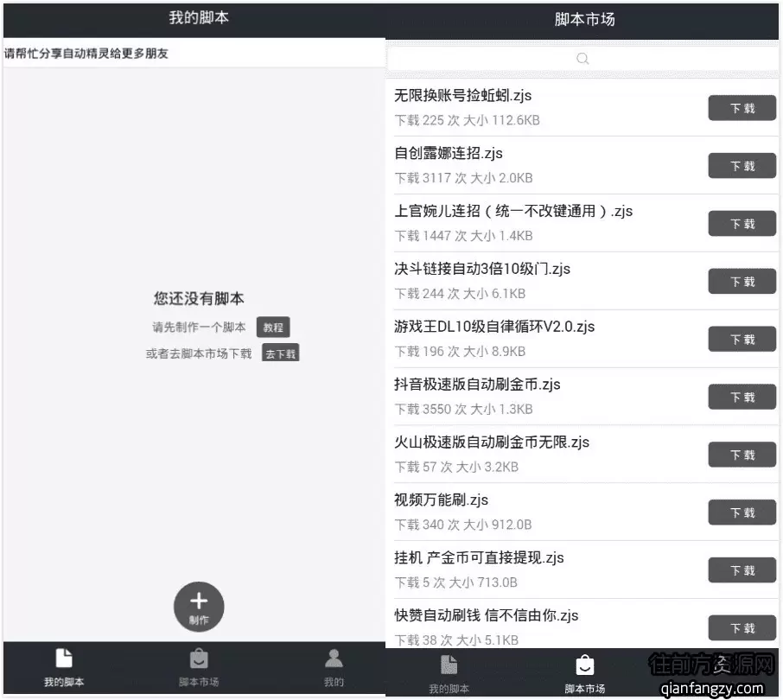Focus the script market search field
The image size is (783, 700).
582,59
